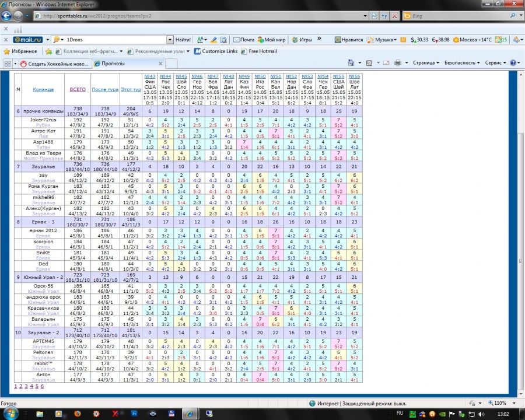Select the Прогнозы browser tab
This screenshot has height=420, width=525.
point(113,64)
